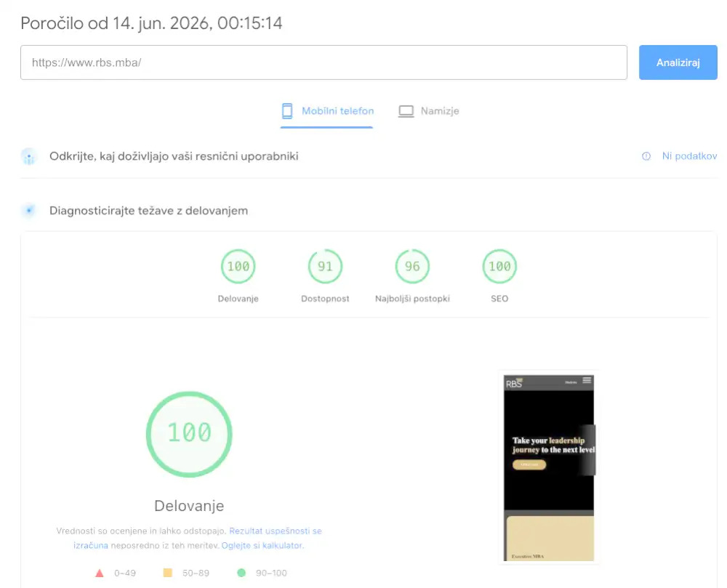Click the red triangle 0–49 legend icon

click(99, 573)
